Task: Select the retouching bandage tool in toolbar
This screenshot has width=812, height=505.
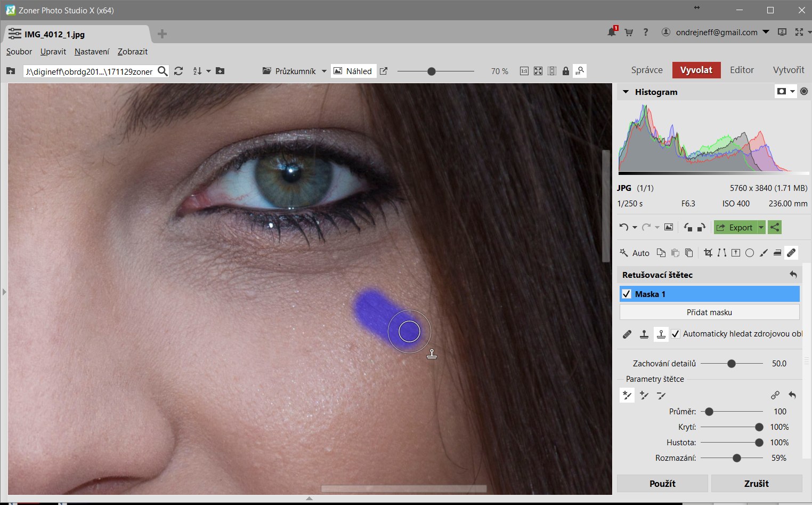Action: [791, 253]
